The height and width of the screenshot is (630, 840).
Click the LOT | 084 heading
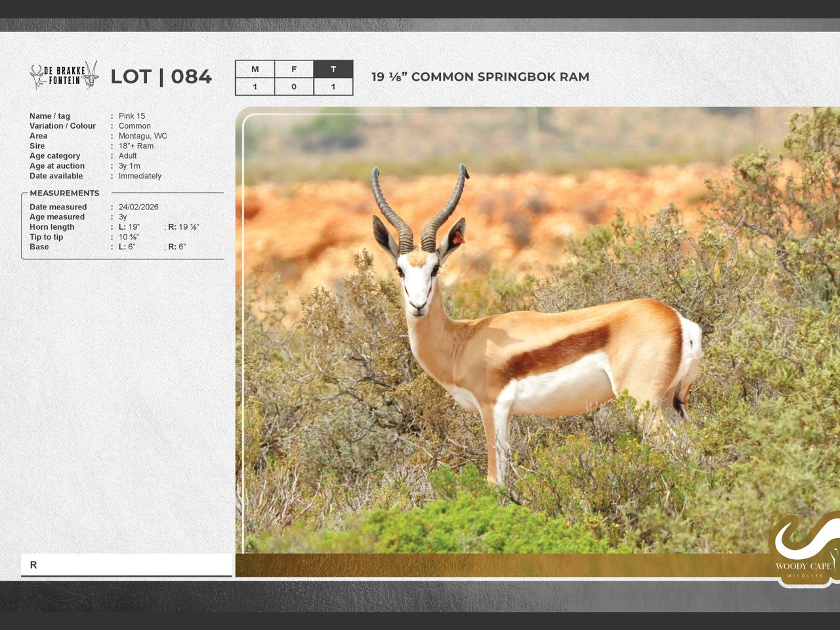(x=161, y=77)
